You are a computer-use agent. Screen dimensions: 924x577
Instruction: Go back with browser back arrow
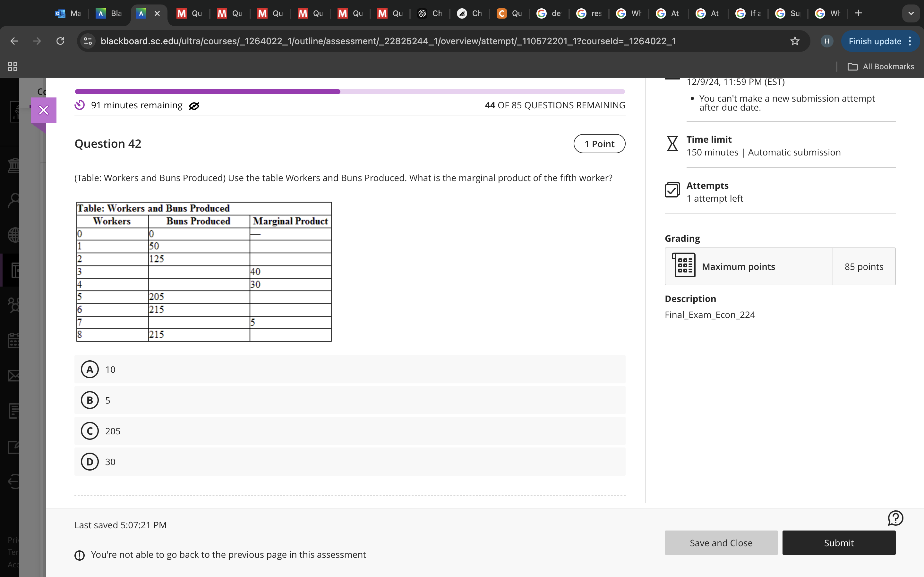14,41
